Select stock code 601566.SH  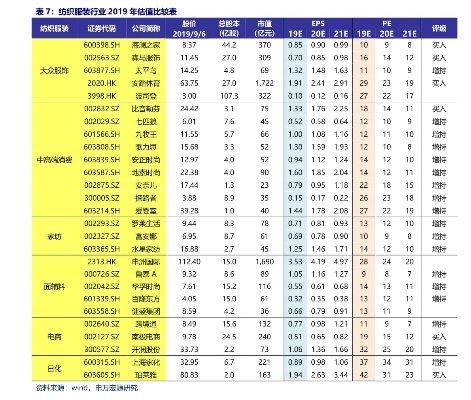click(102, 134)
